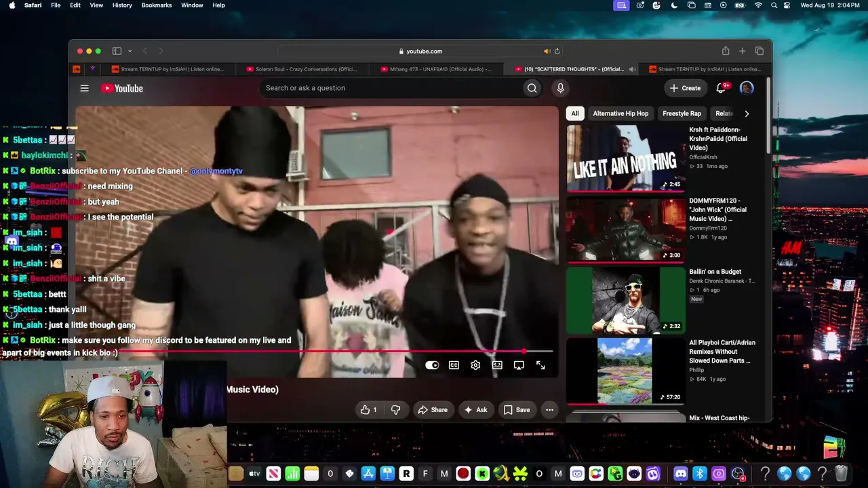
Task: Open player settings gear
Action: [475, 365]
